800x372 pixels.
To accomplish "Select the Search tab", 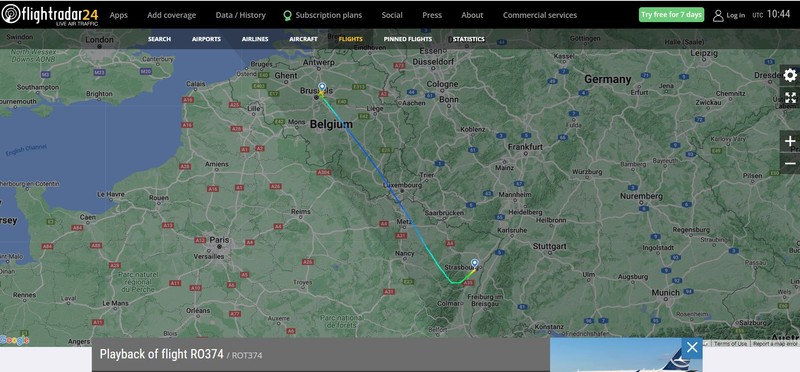I will [159, 39].
